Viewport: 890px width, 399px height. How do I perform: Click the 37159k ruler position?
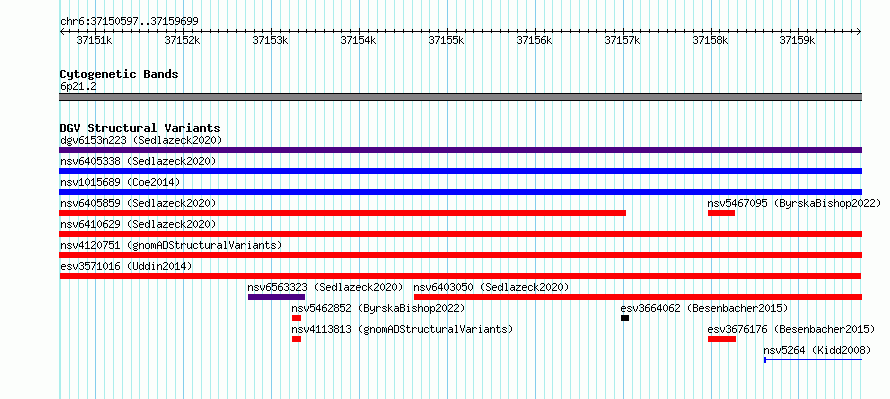point(797,40)
